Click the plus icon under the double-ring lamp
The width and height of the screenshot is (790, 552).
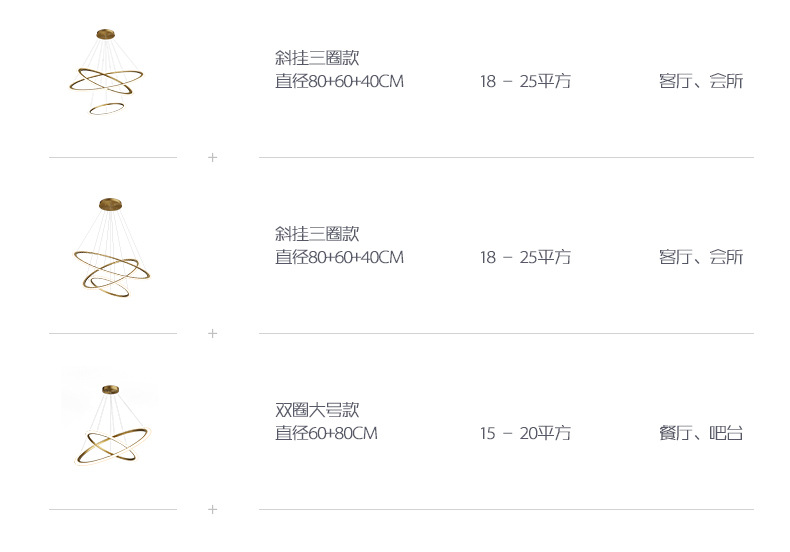(212, 509)
